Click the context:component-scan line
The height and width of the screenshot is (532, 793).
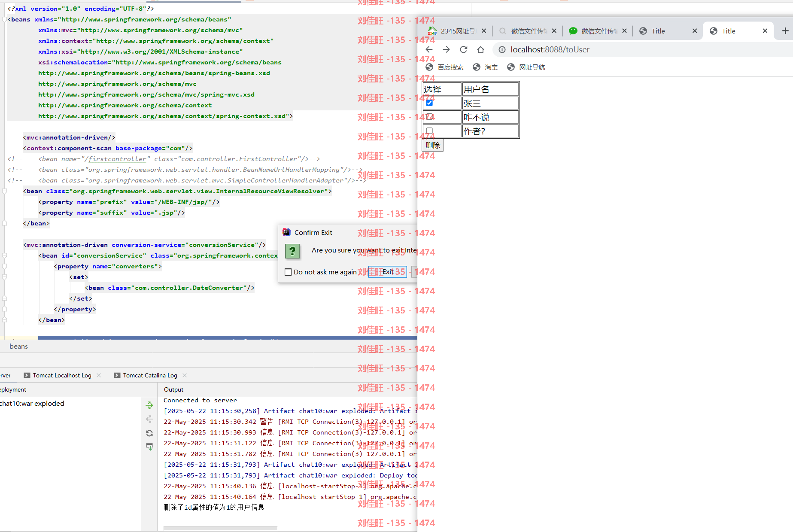coord(108,148)
